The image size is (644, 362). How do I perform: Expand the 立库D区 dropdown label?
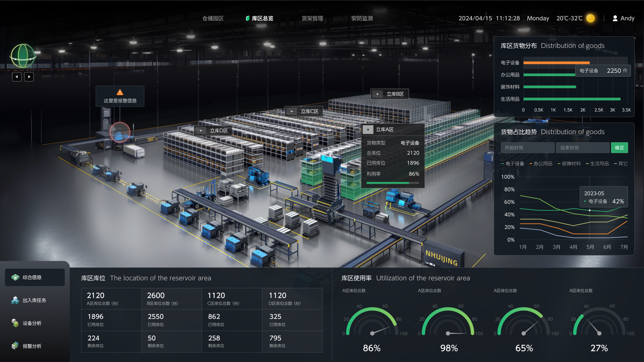[x=201, y=131]
